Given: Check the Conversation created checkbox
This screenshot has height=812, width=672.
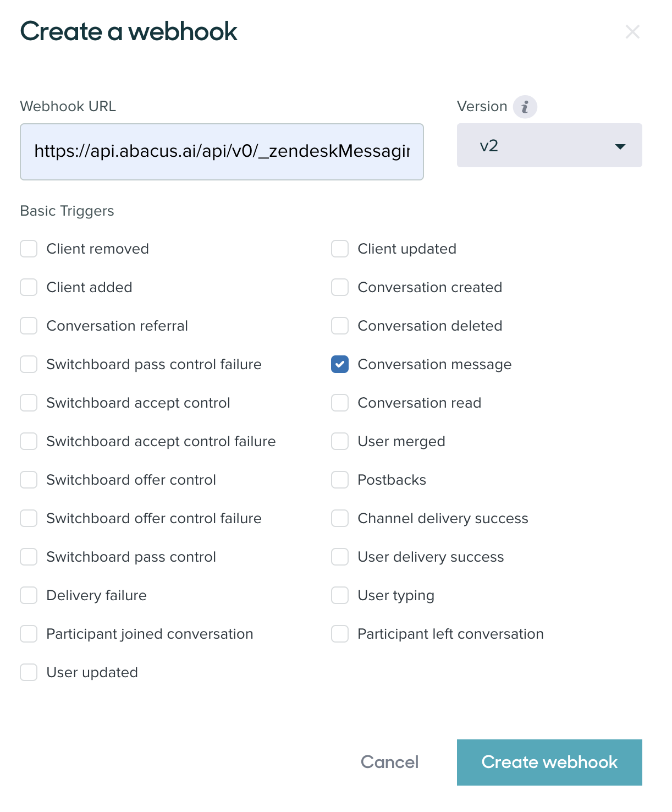Looking at the screenshot, I should pos(339,287).
